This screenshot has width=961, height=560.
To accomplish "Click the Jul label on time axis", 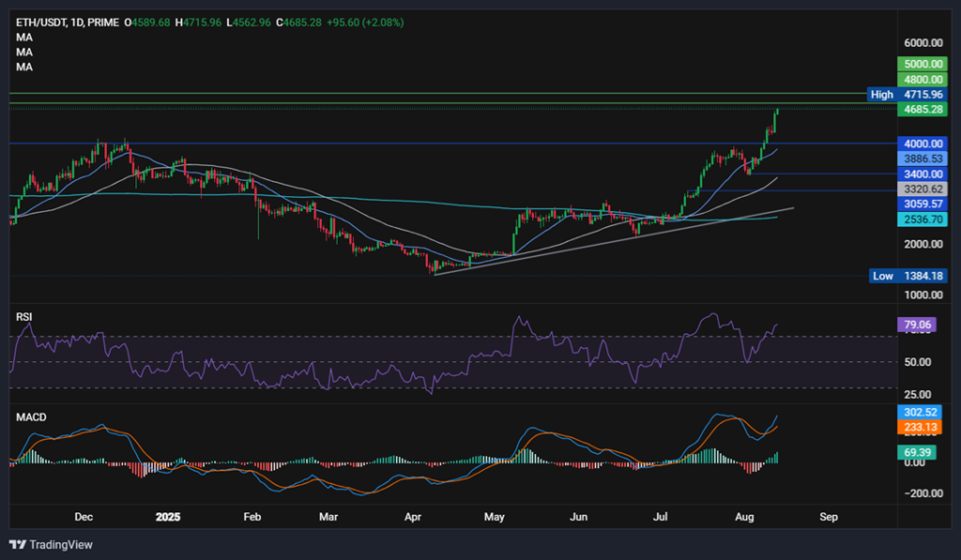I will [660, 517].
